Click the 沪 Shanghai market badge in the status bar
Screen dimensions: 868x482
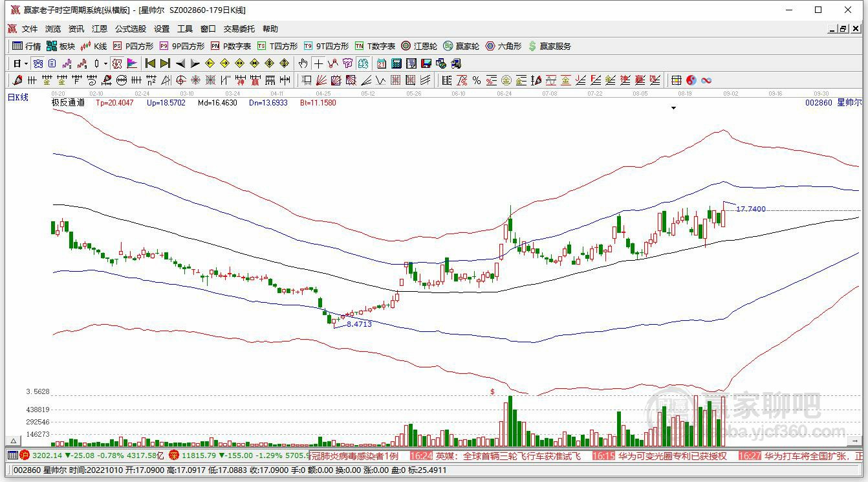tap(25, 455)
